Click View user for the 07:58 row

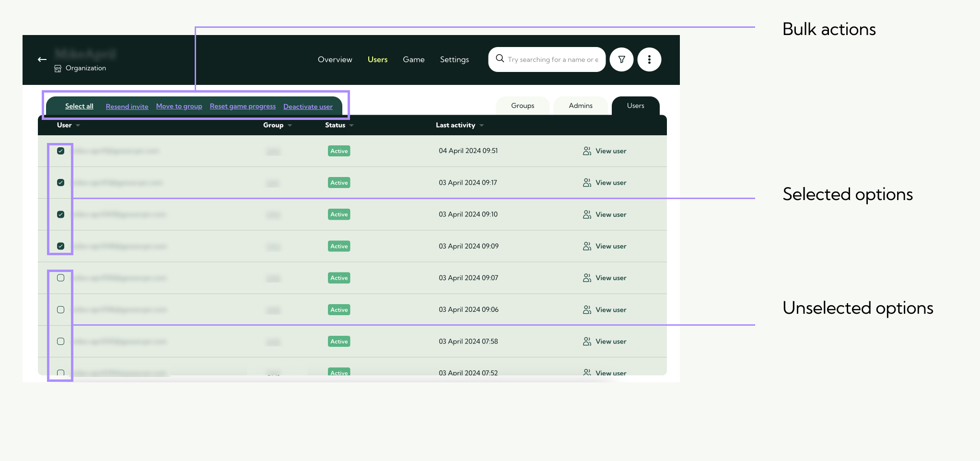(x=611, y=342)
